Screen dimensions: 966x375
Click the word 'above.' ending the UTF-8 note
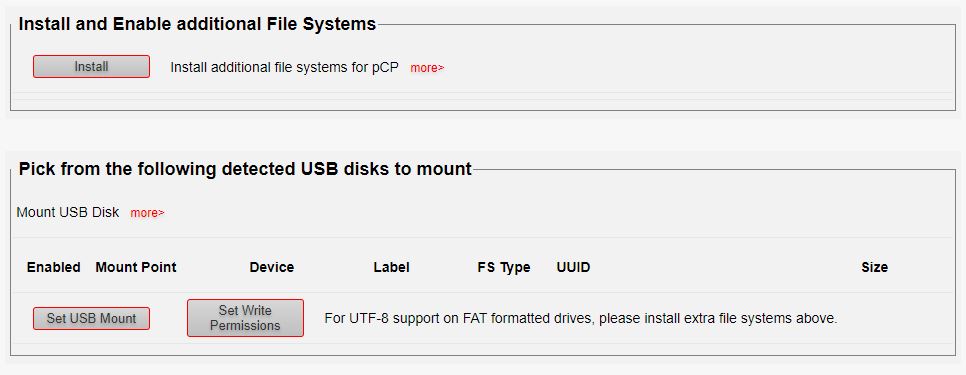click(x=819, y=318)
